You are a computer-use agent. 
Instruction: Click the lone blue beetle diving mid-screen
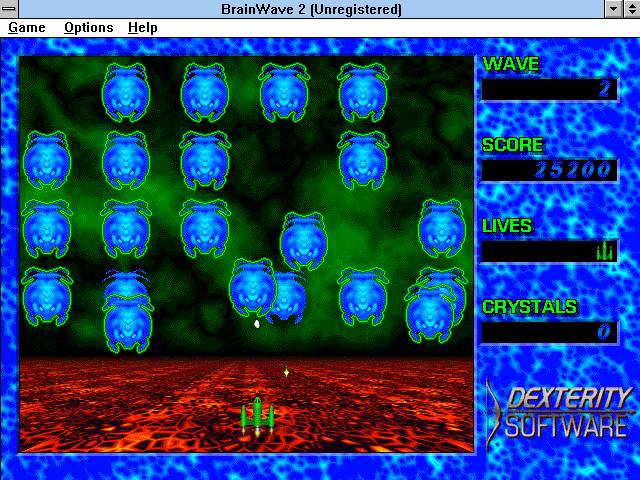click(x=303, y=241)
